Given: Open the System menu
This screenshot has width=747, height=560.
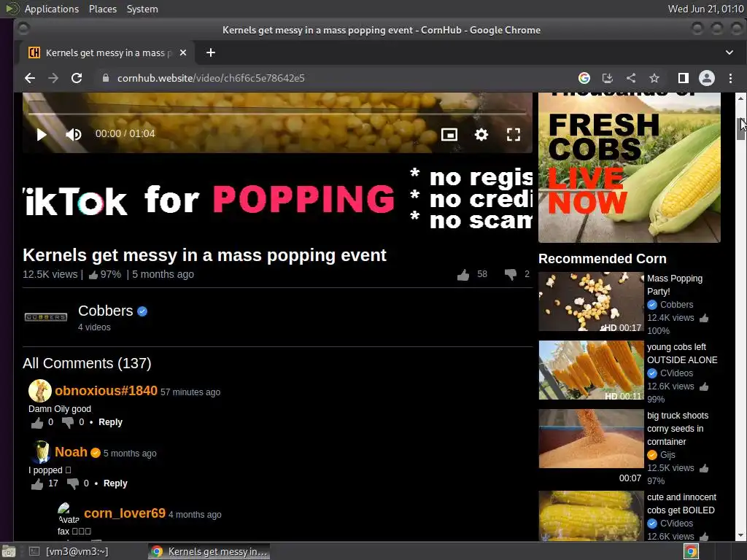Looking at the screenshot, I should (x=142, y=9).
